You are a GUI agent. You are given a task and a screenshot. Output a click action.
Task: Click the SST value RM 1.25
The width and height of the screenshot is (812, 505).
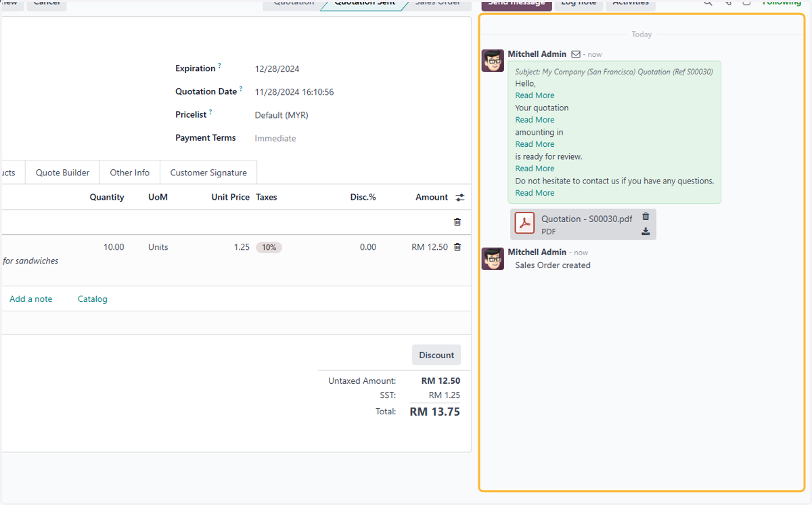[x=445, y=395]
